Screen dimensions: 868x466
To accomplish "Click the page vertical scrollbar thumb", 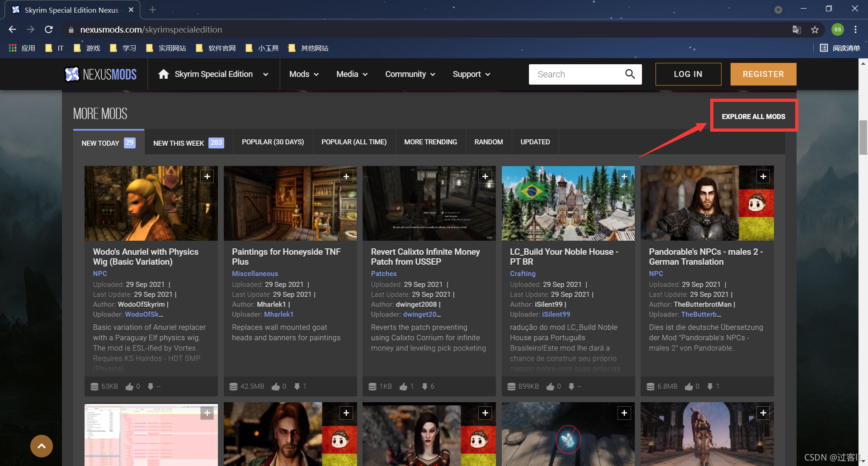I will [863, 137].
